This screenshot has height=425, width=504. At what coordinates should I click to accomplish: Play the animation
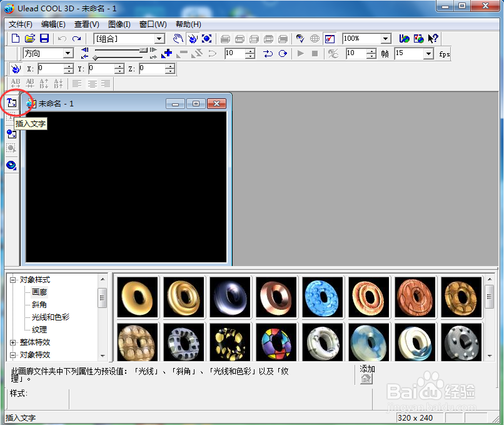301,53
